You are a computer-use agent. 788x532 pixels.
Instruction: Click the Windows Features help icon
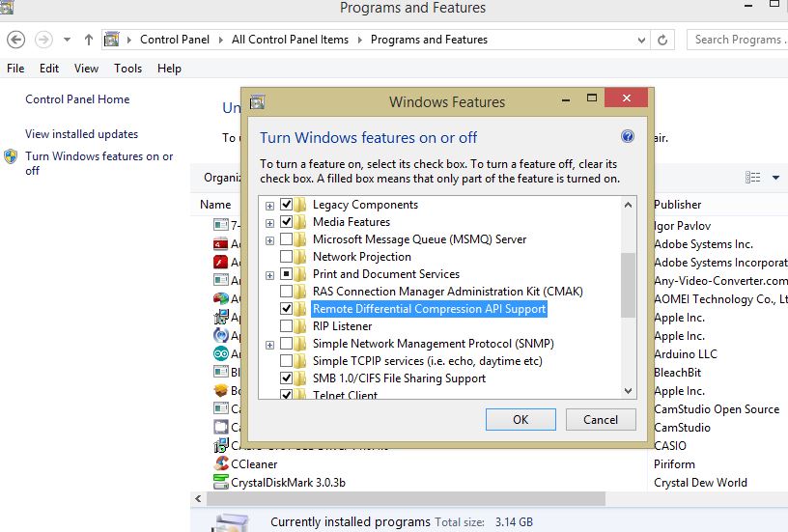tap(628, 136)
